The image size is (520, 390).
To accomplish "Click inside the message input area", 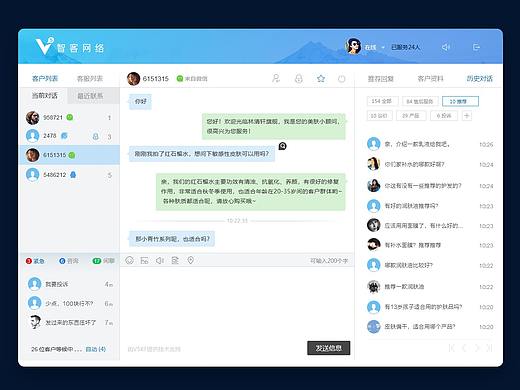I will click(237, 302).
